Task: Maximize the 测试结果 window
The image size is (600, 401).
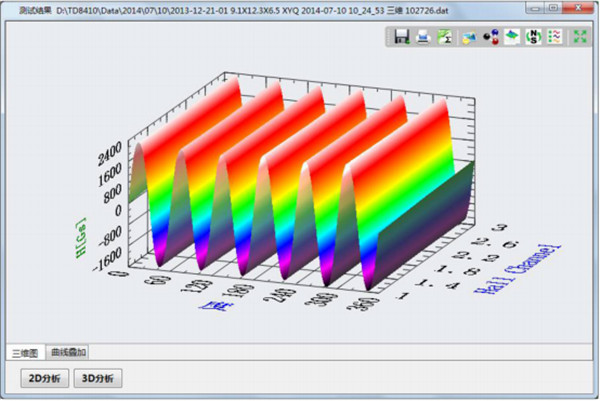Action: pyautogui.click(x=555, y=7)
